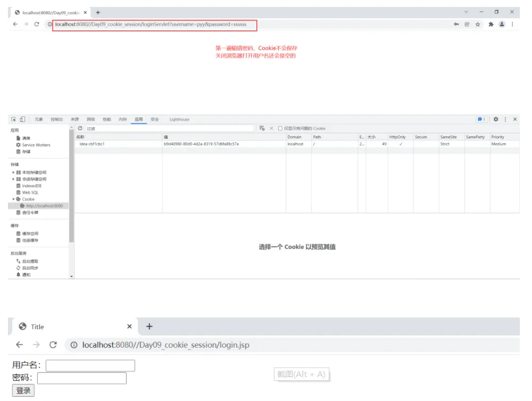Click the sidebar scroll up arrow
The height and width of the screenshot is (401, 532).
71,127
